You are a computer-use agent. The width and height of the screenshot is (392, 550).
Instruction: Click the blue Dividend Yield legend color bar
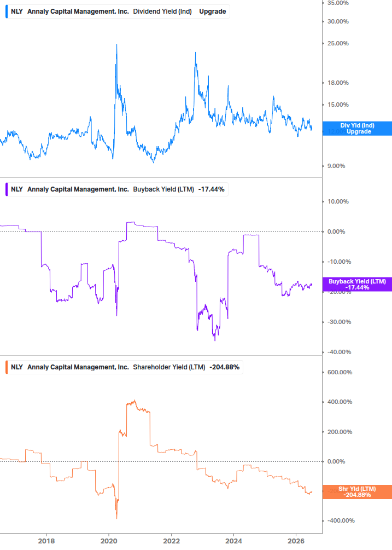tap(7, 11)
